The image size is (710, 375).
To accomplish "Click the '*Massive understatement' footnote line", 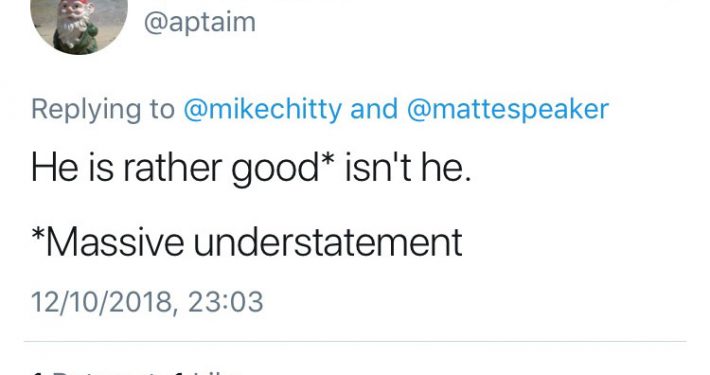I will pos(247,242).
